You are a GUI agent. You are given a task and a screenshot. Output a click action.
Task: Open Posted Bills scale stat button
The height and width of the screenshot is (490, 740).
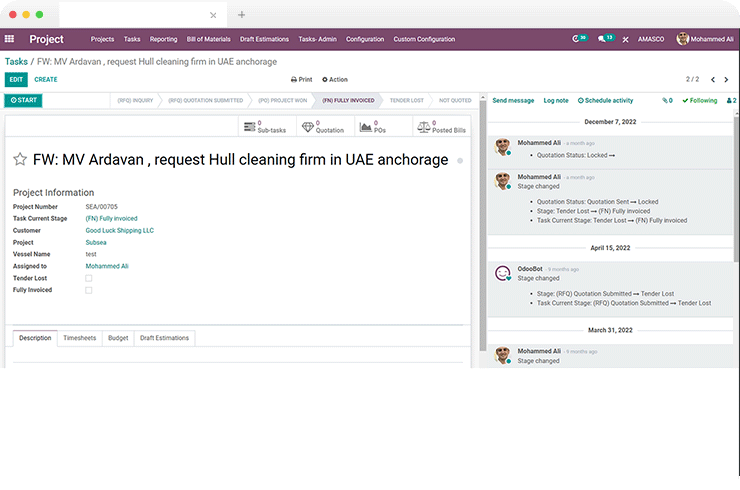[x=440, y=127]
